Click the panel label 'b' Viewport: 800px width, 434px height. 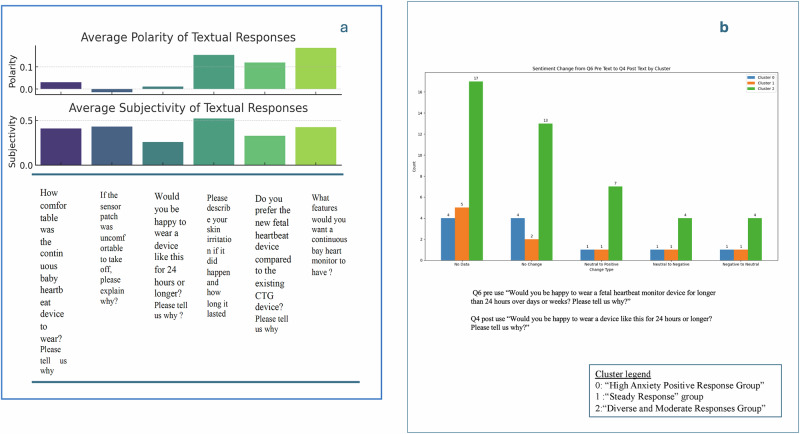[723, 28]
